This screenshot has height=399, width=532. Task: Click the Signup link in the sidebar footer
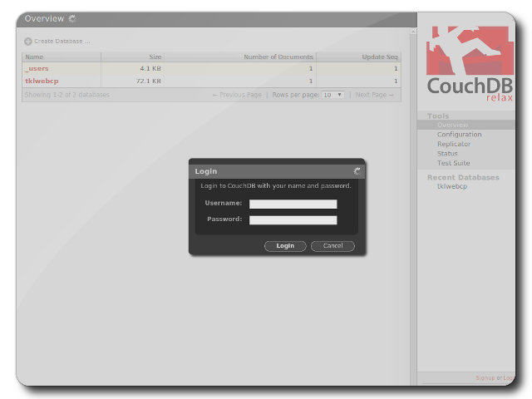(485, 377)
